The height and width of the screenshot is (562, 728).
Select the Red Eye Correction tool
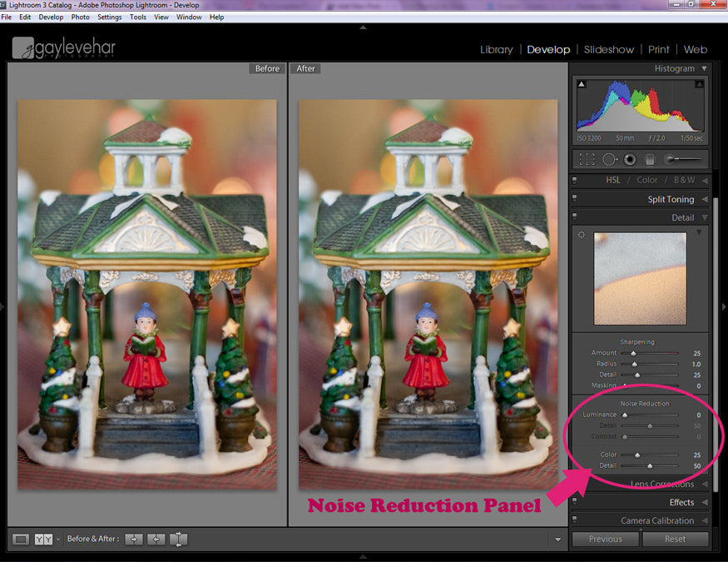tap(630, 159)
